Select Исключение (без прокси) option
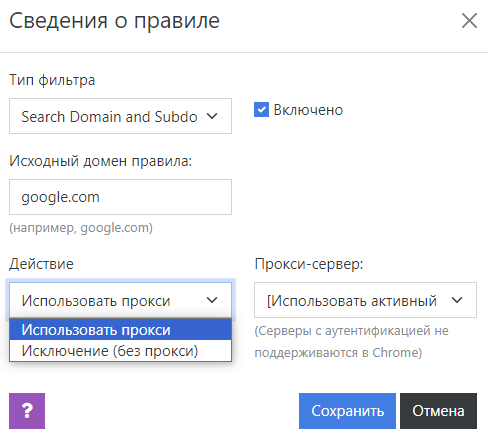 tap(120, 351)
